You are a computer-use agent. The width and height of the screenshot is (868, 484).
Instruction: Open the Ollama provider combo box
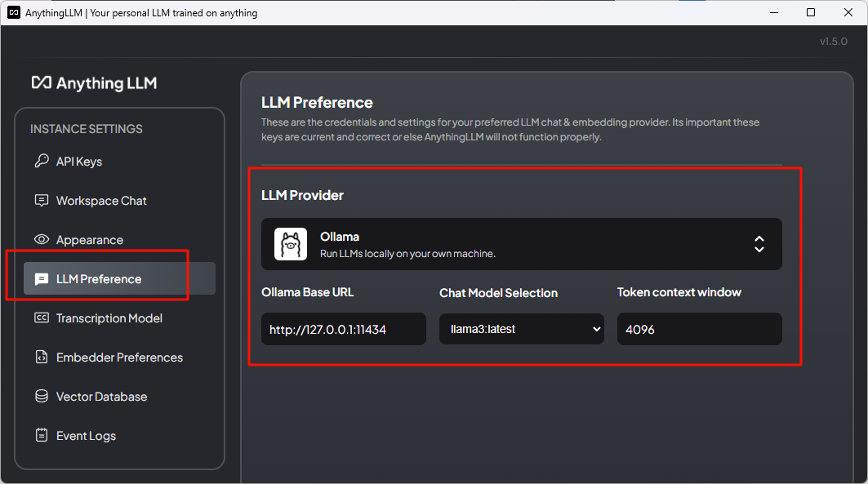(x=521, y=244)
